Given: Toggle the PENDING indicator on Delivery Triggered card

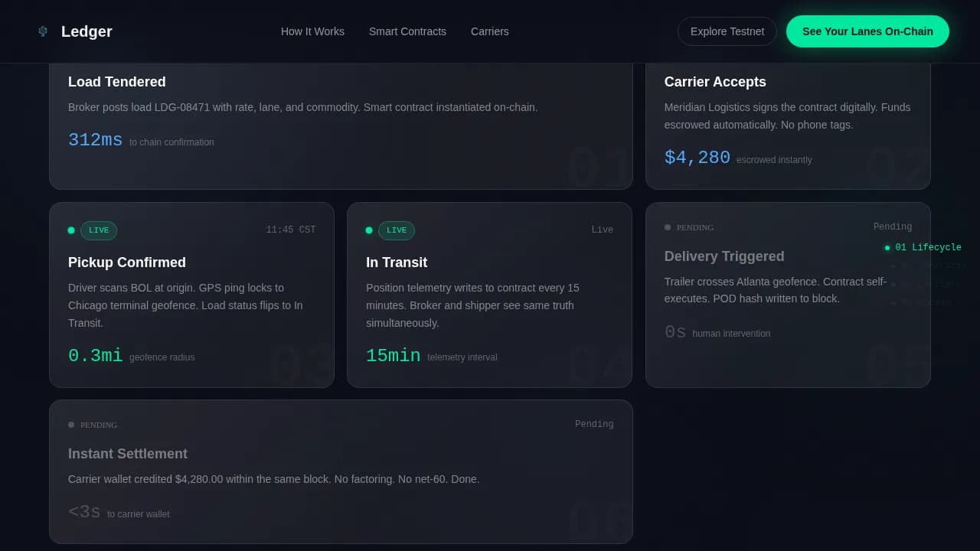Looking at the screenshot, I should click(x=693, y=227).
